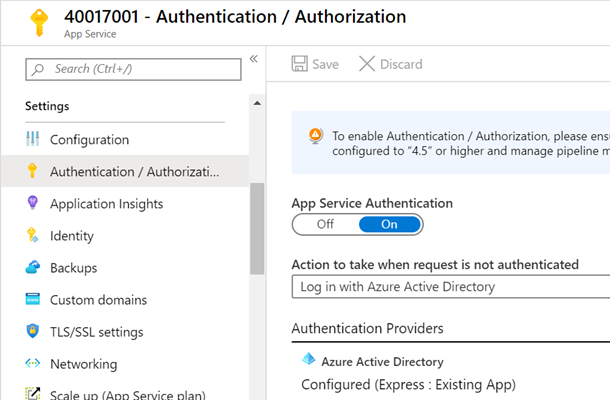Click the Networking icon
Image resolution: width=610 pixels, height=400 pixels.
click(x=32, y=364)
